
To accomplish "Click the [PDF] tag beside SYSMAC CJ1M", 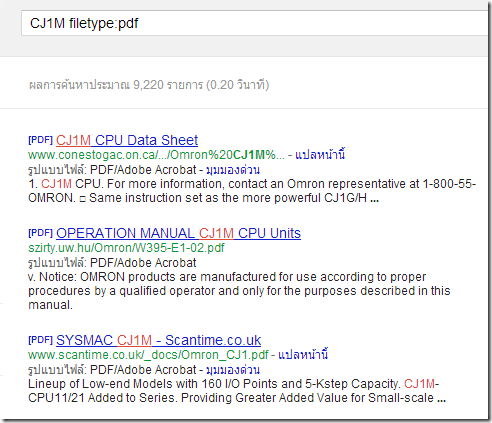I will 41,340.
